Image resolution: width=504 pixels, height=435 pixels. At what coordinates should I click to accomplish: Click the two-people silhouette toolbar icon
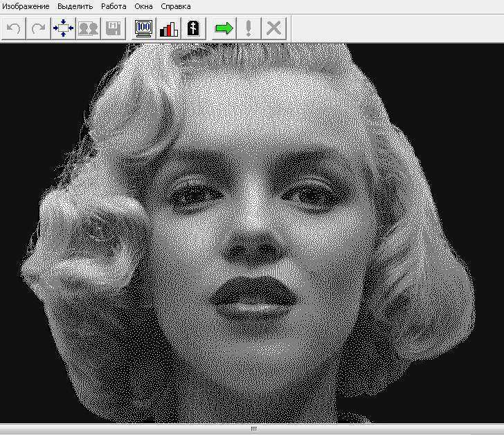coord(88,29)
